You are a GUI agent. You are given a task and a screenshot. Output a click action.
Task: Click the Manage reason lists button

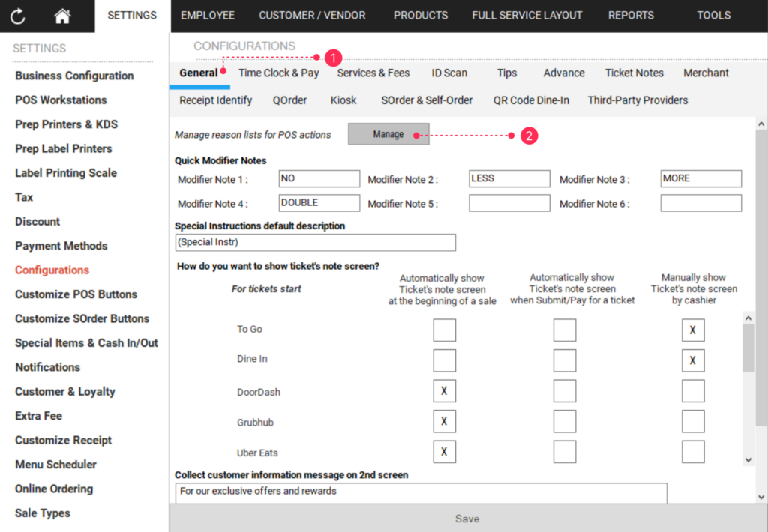pos(388,134)
